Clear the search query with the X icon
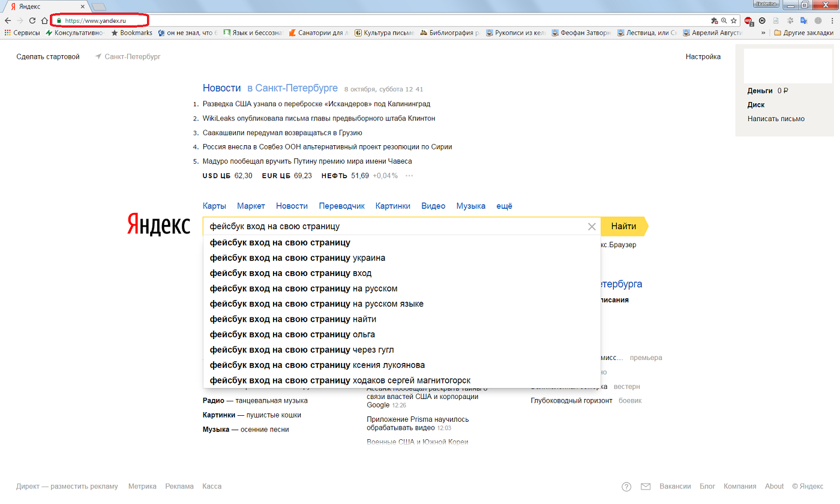This screenshot has height=504, width=840. tap(592, 227)
